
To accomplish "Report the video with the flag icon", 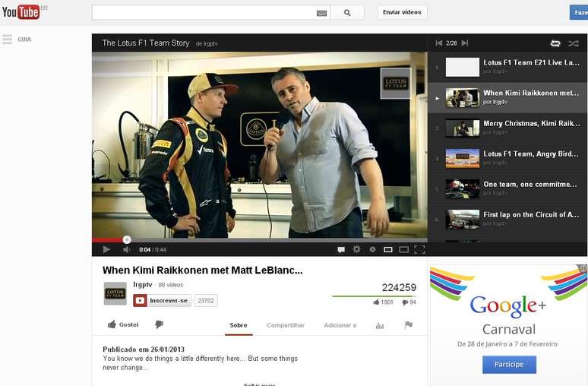I will tap(409, 325).
